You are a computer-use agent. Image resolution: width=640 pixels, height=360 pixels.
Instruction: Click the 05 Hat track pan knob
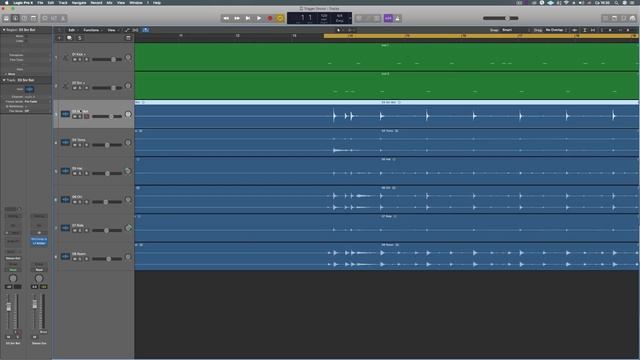128,171
